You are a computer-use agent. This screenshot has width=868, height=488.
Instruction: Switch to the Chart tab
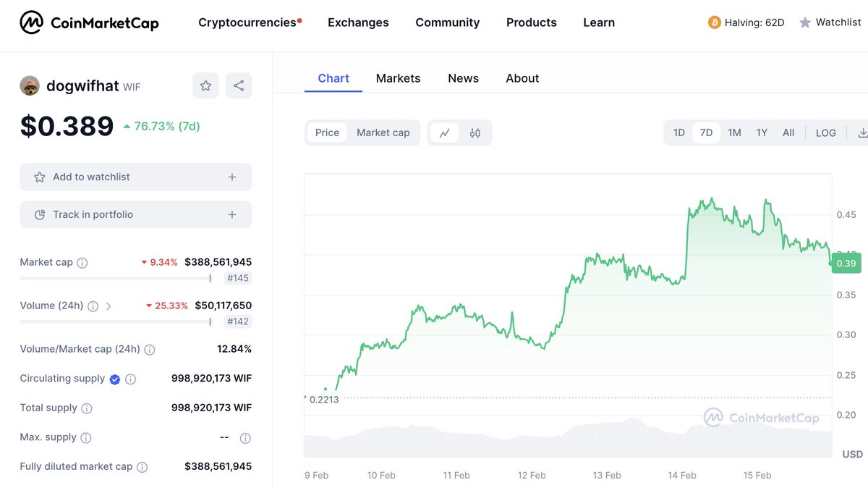click(x=333, y=78)
